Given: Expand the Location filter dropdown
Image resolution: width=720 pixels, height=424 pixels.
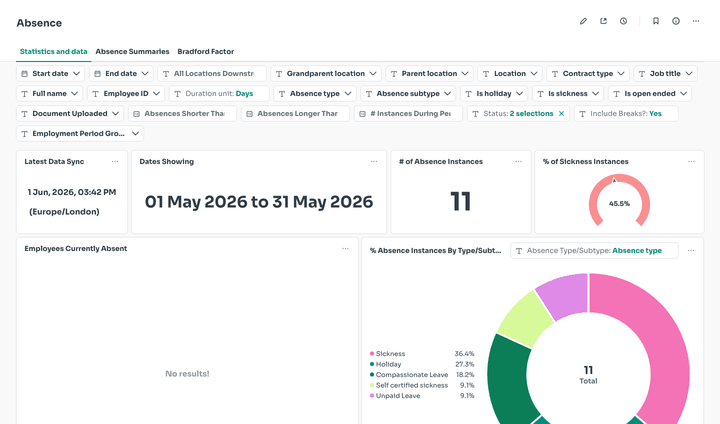Looking at the screenshot, I should 510,73.
